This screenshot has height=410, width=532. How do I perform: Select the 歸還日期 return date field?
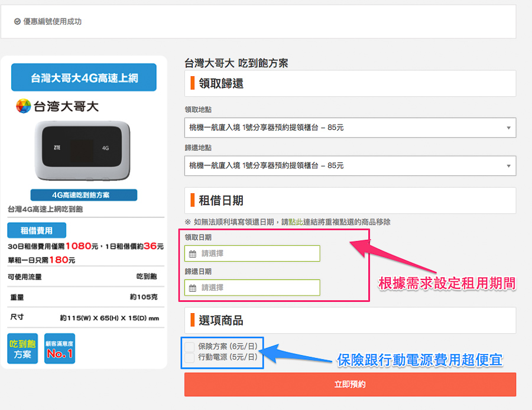click(x=252, y=288)
